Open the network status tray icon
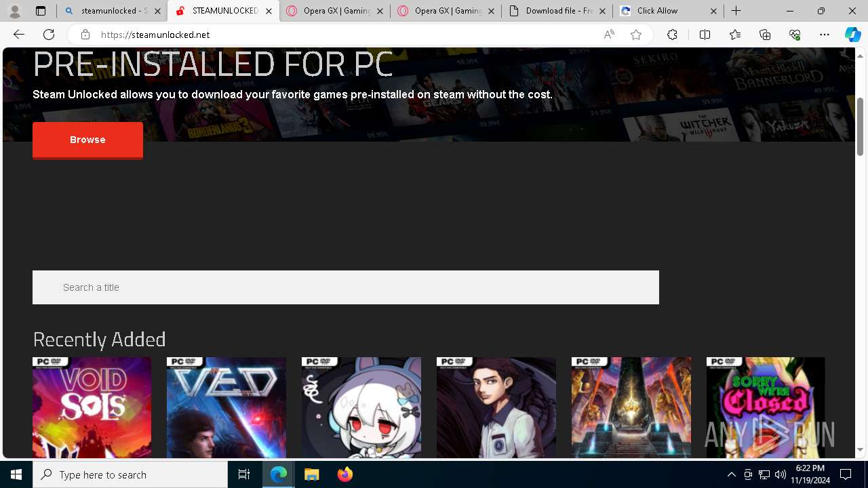Viewport: 868px width, 488px height. click(x=764, y=474)
